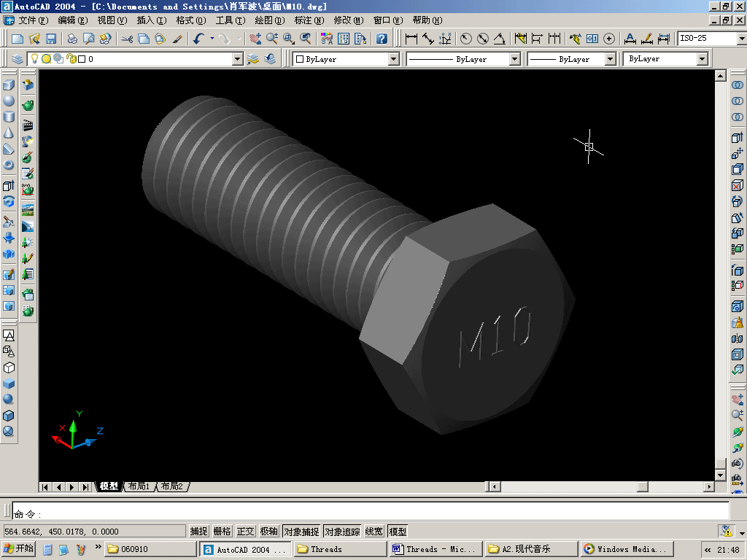Switch to the 布局1 layout tab

click(x=139, y=486)
